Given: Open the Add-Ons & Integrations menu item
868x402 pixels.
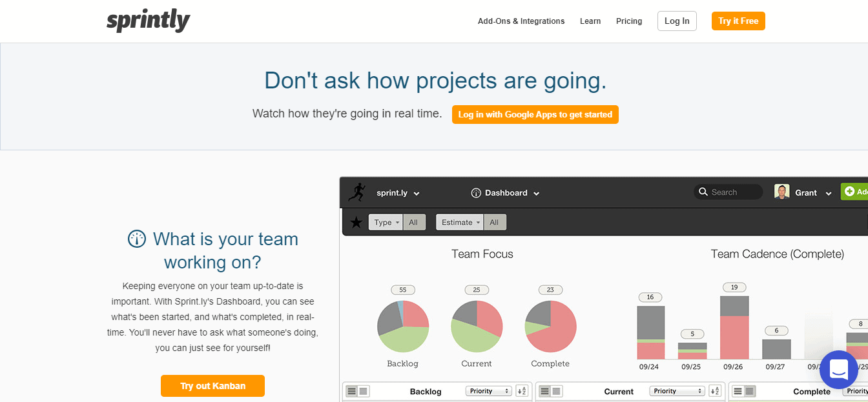Looking at the screenshot, I should [521, 21].
